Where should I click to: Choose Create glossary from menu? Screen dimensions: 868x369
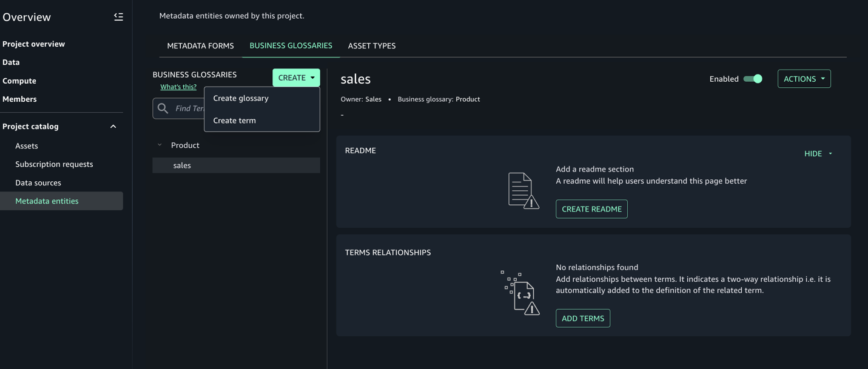[x=241, y=98]
